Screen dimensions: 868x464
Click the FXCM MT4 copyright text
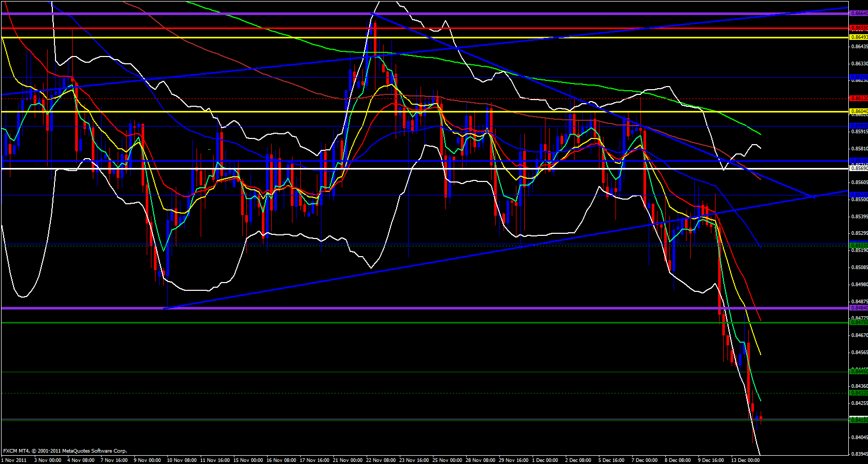[x=65, y=451]
